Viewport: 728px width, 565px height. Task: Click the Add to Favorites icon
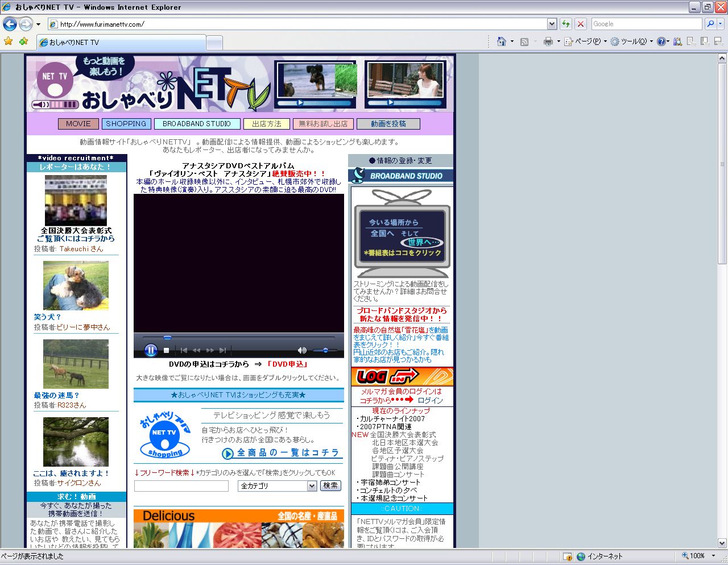coord(23,41)
